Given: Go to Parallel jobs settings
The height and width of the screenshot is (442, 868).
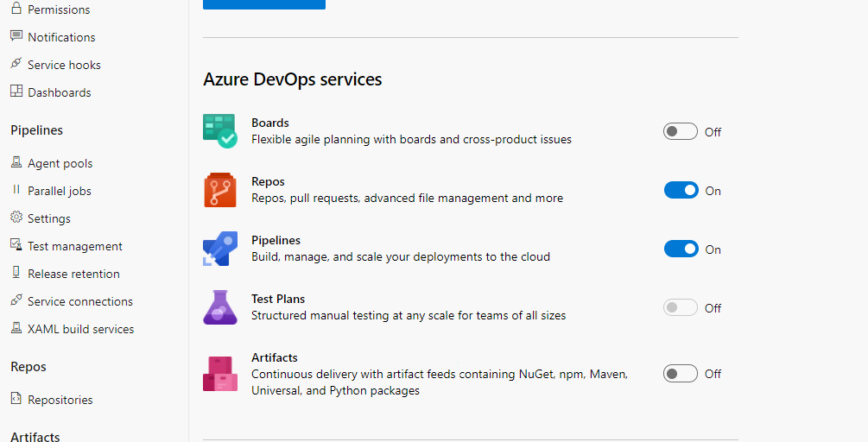Looking at the screenshot, I should click(59, 191).
